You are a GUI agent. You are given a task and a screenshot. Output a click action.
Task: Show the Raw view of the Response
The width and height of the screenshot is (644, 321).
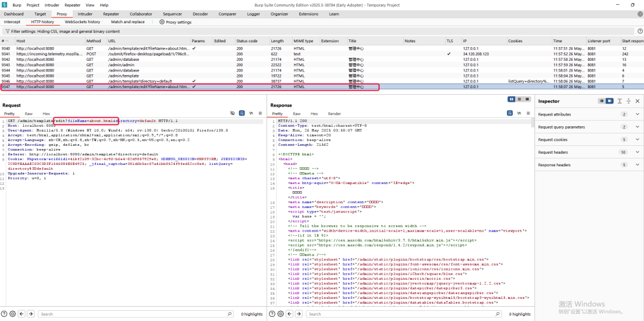coord(296,114)
